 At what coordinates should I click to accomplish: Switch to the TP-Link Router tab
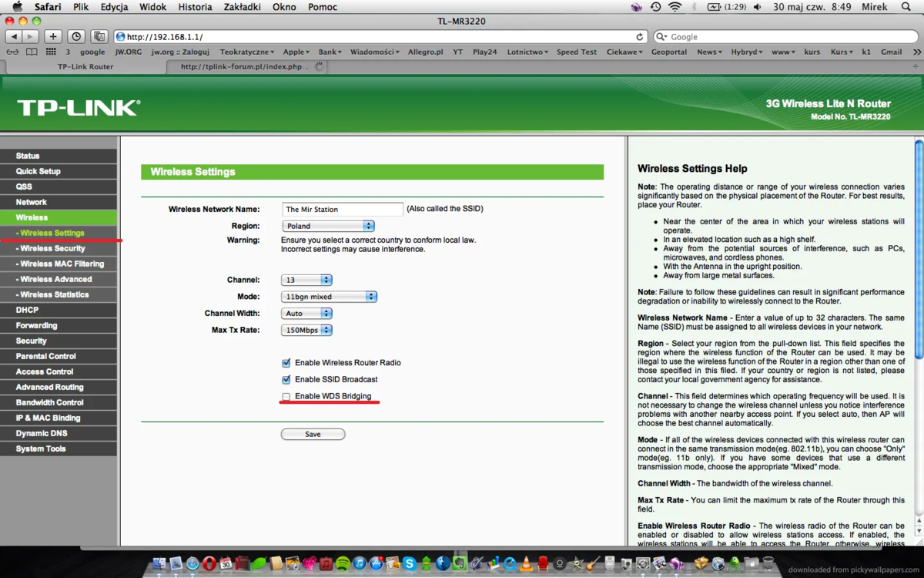[85, 66]
